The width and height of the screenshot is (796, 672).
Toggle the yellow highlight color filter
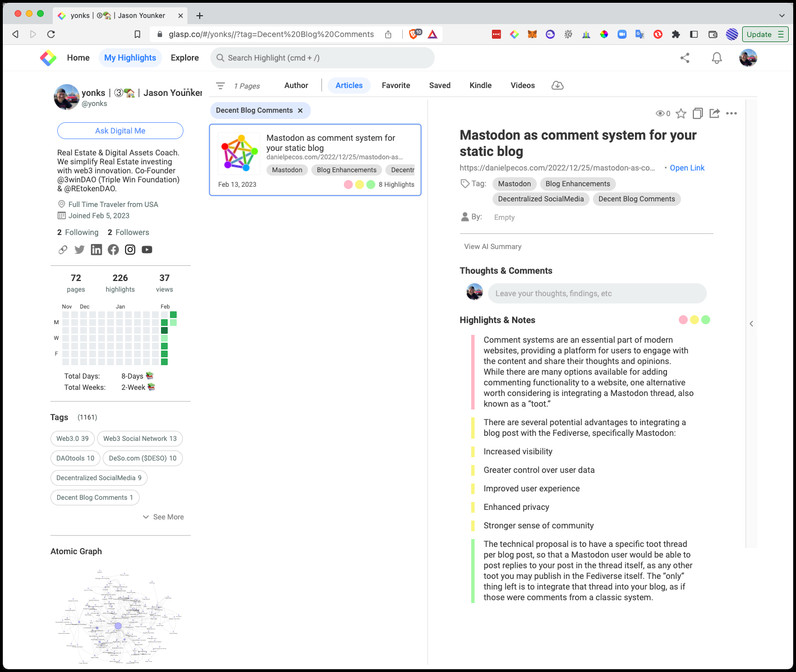694,320
